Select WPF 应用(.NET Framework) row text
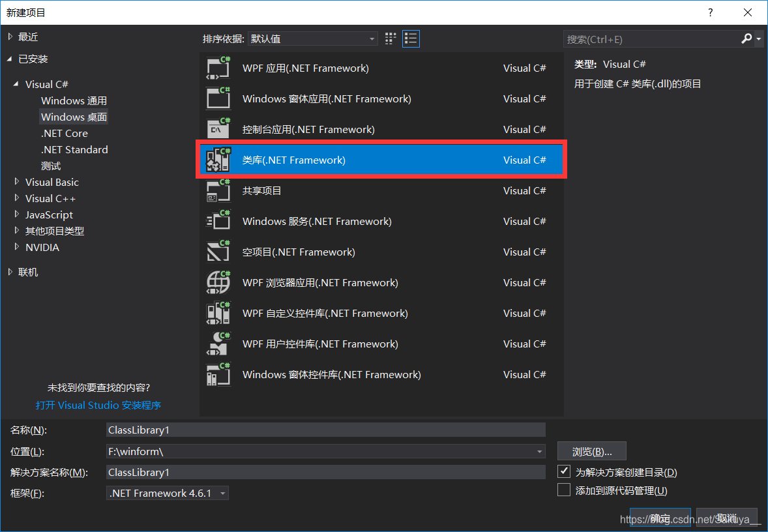The image size is (768, 532). click(306, 68)
